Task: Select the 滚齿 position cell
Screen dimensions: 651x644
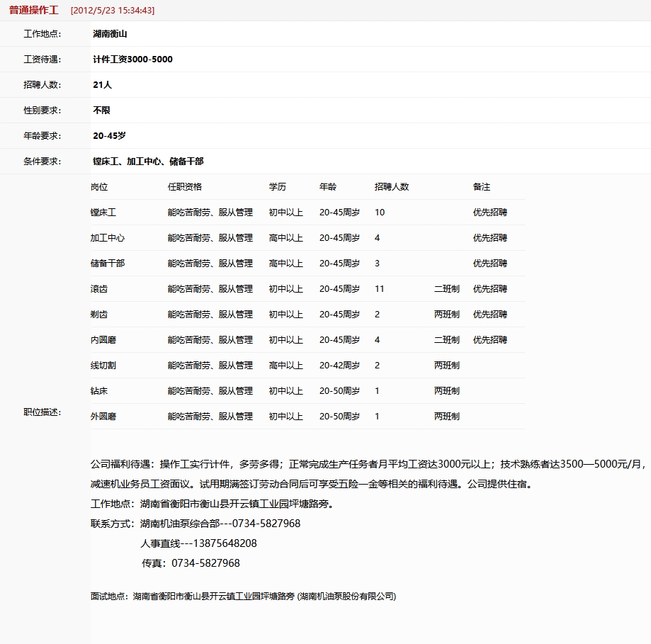Action: (99, 289)
